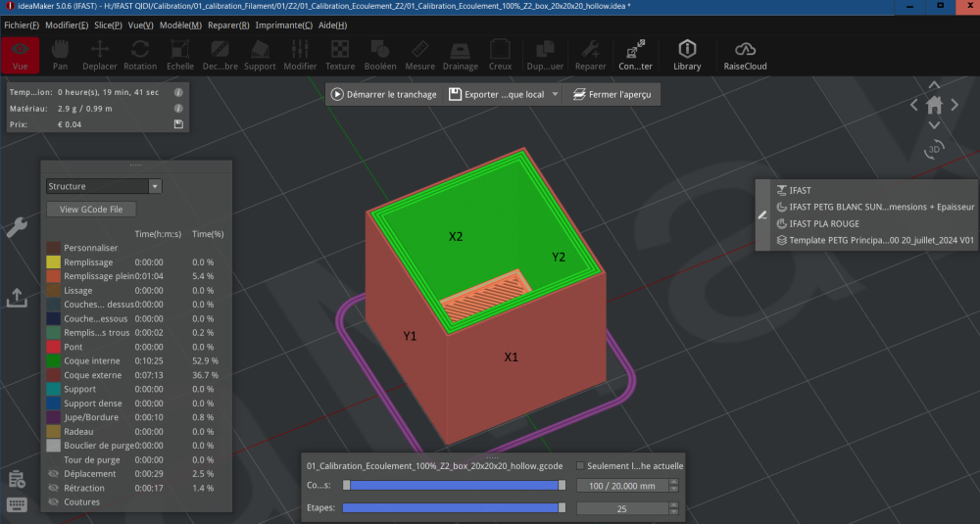Click the home view icon
The image size is (980, 524).
click(934, 105)
